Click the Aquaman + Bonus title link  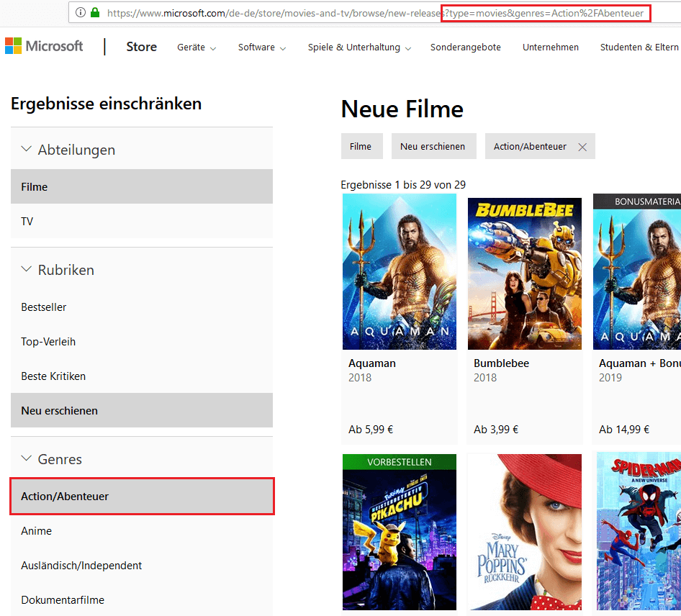tap(639, 363)
